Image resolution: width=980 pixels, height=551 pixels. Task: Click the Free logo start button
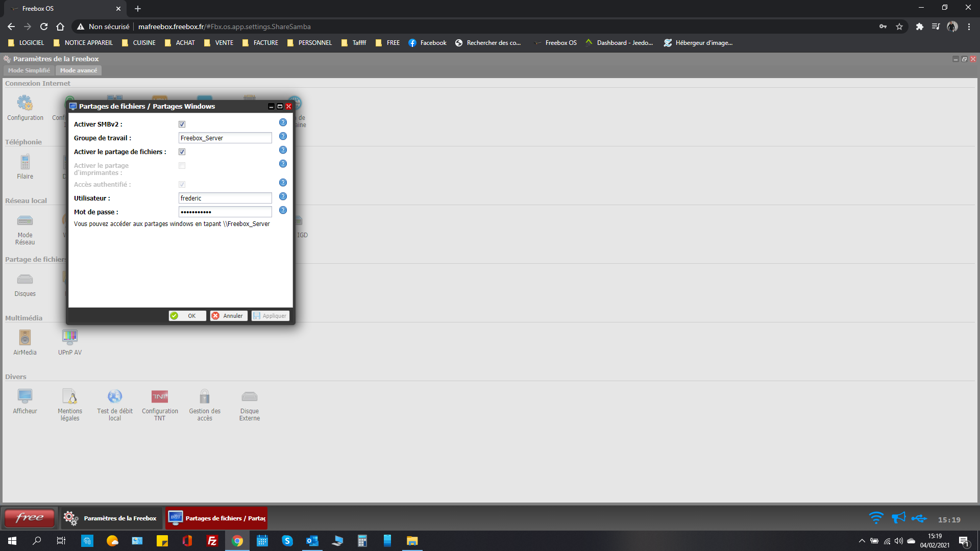30,518
